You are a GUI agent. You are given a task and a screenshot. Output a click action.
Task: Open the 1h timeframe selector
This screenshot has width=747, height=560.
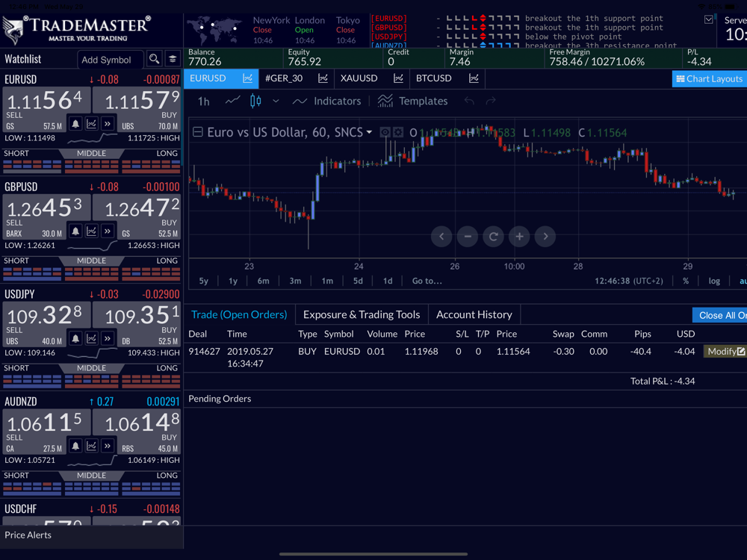click(x=203, y=102)
